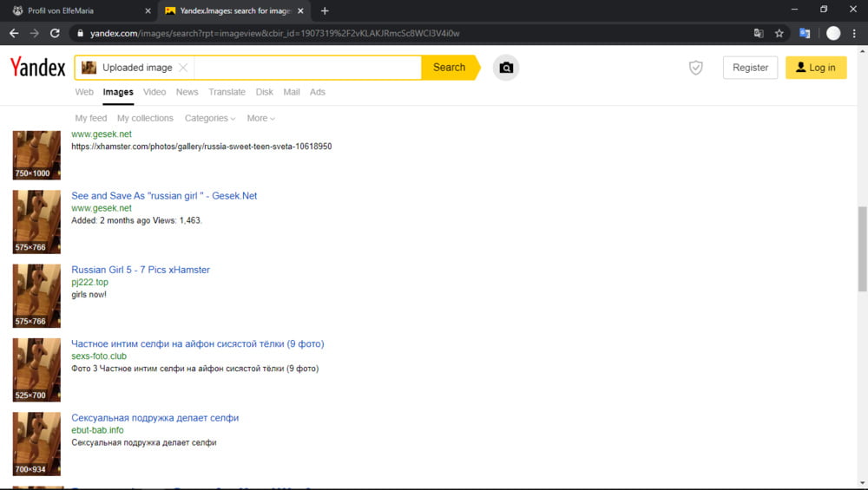This screenshot has height=490, width=868.
Task: Click the translate page icon in address bar
Action: click(x=759, y=33)
